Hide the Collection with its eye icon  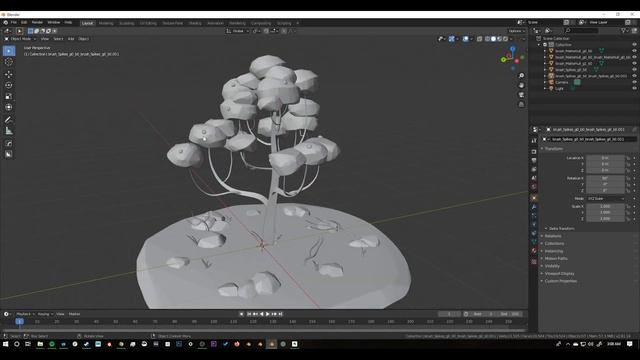click(x=634, y=45)
